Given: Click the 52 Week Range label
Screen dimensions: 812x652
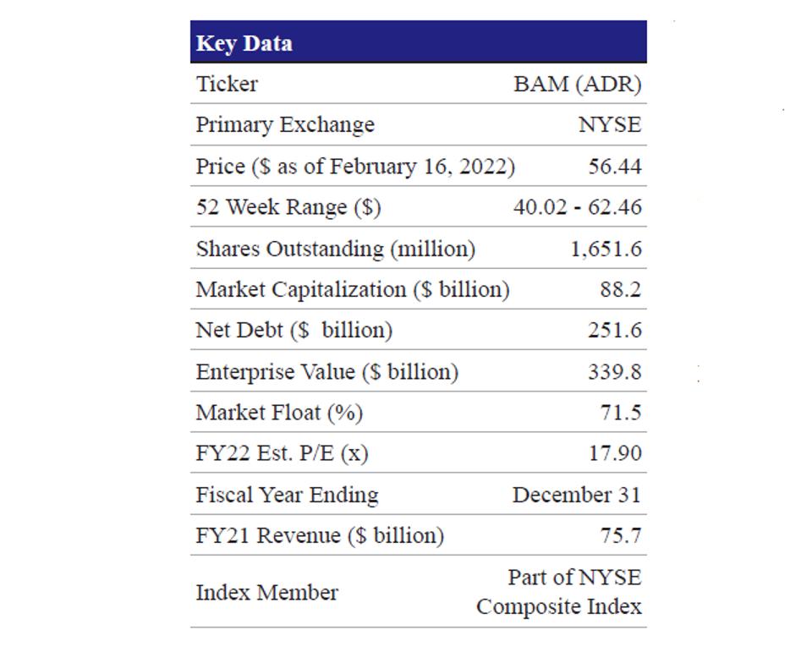Looking at the screenshot, I should coord(288,207).
